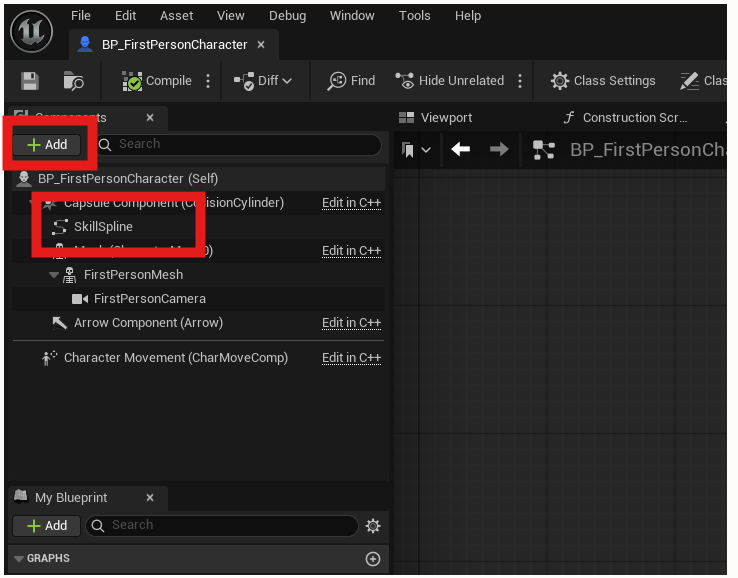Expand the Diff dropdown

coord(263,81)
